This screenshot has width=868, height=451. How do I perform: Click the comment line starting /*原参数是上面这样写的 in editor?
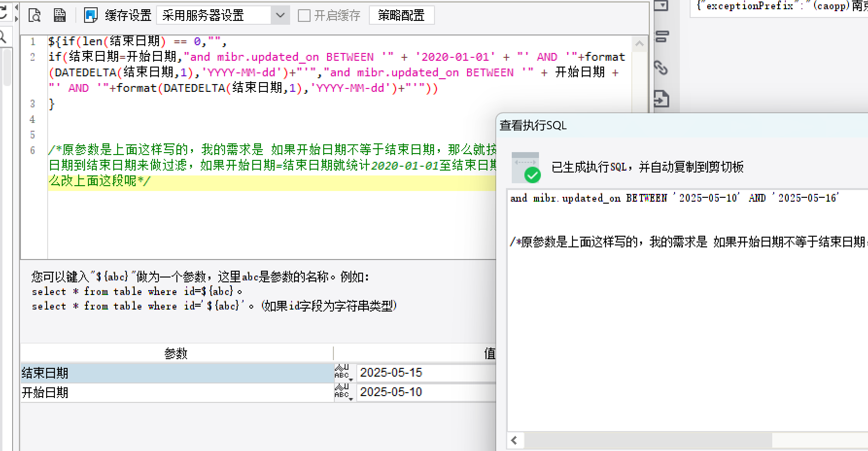[272, 150]
